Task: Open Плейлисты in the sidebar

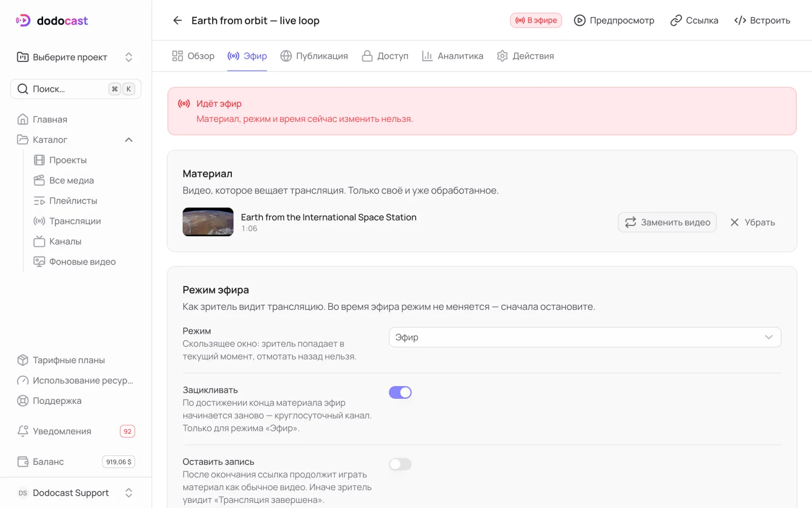Action: click(x=65, y=201)
